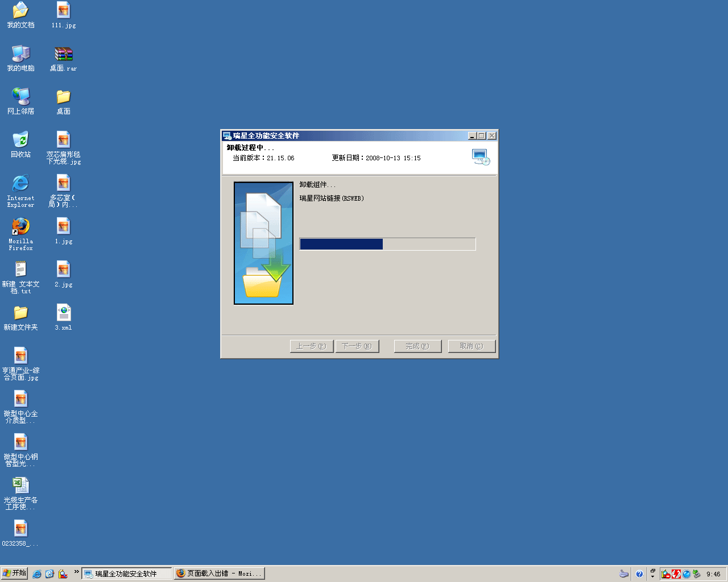Viewport: 728px width, 582px height.
Task: Click the 完成(F) button
Action: click(417, 346)
